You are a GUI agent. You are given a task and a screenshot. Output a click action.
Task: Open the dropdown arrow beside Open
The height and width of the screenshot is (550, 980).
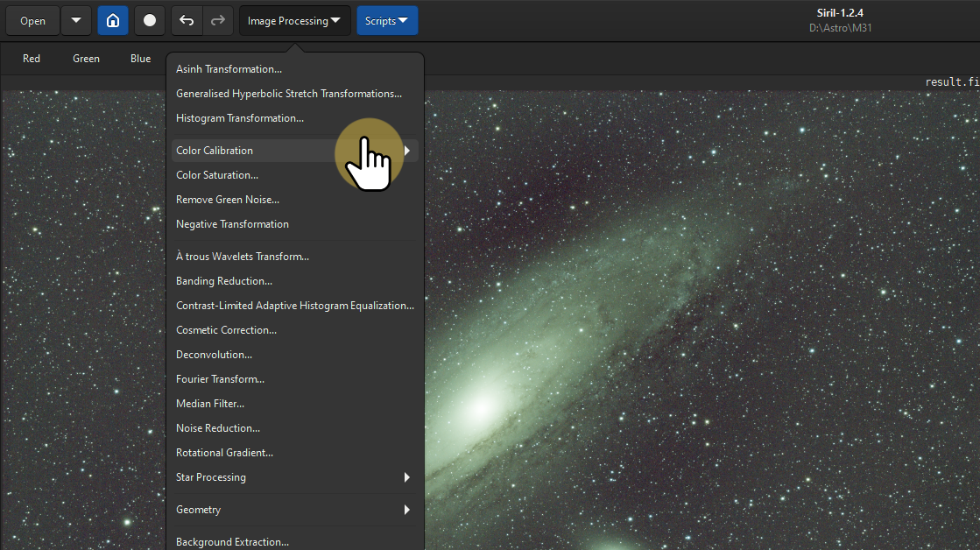(76, 20)
